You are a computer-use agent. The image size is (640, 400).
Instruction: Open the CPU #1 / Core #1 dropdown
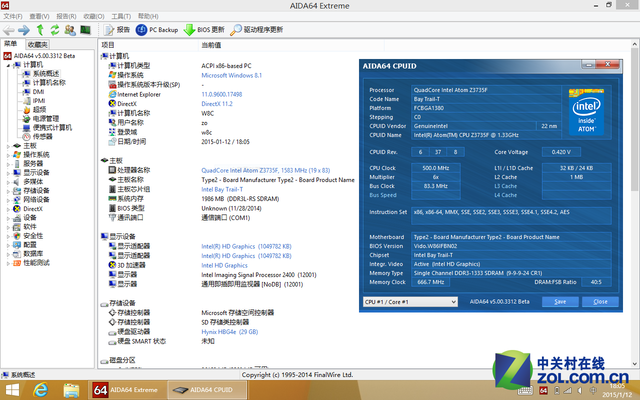pyautogui.click(x=410, y=302)
